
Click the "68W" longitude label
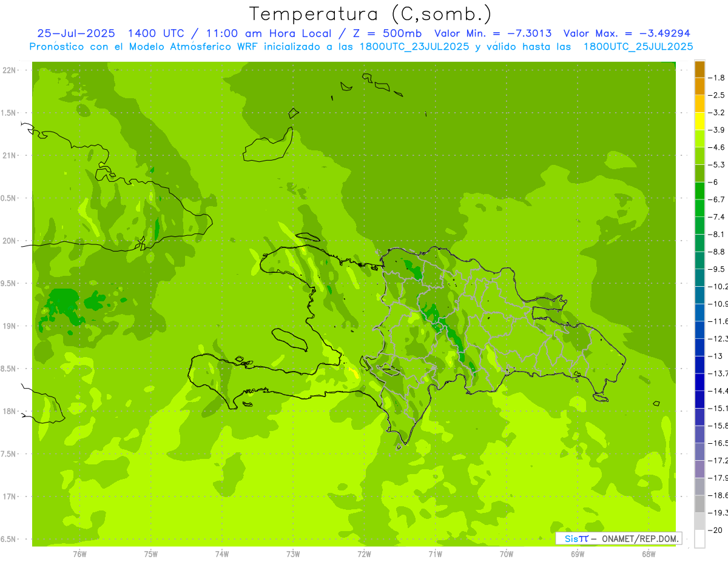tap(649, 554)
